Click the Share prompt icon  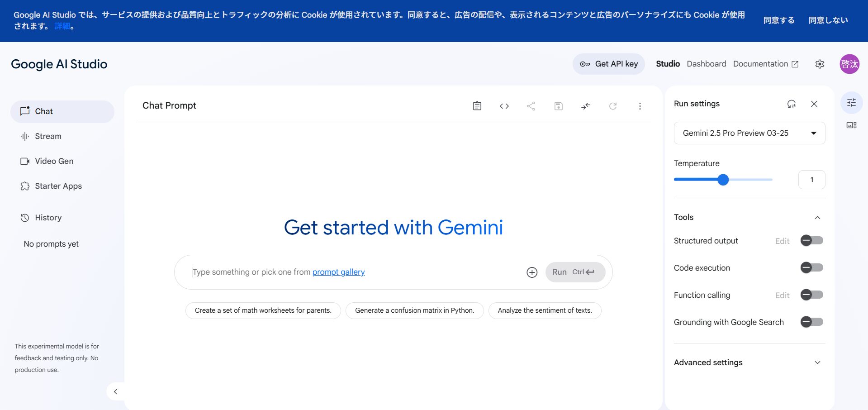pyautogui.click(x=531, y=106)
